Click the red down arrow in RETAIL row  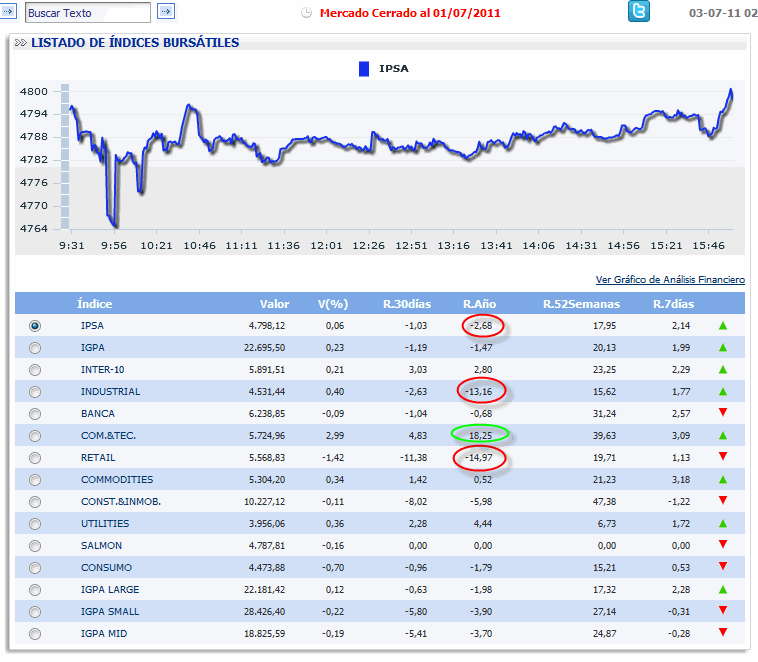722,458
